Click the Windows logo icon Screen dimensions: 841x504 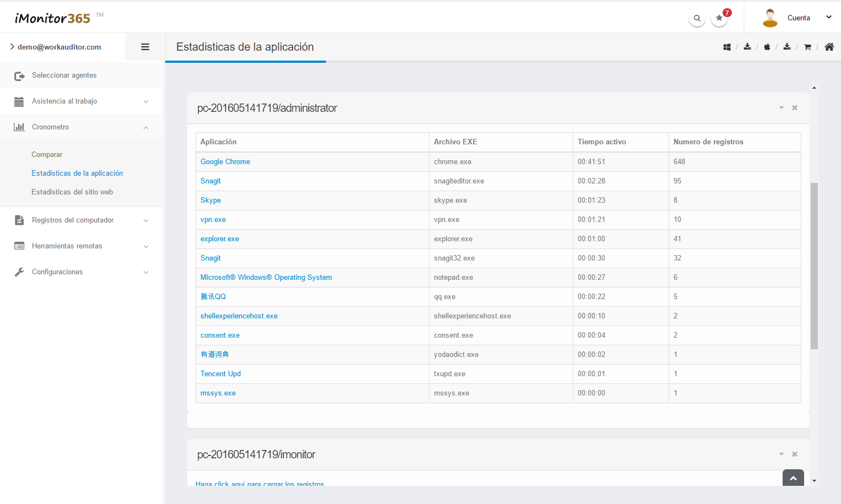pos(727,47)
